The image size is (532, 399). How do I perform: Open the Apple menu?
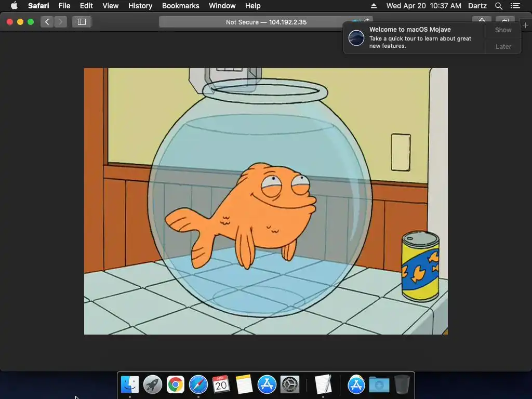tap(14, 6)
